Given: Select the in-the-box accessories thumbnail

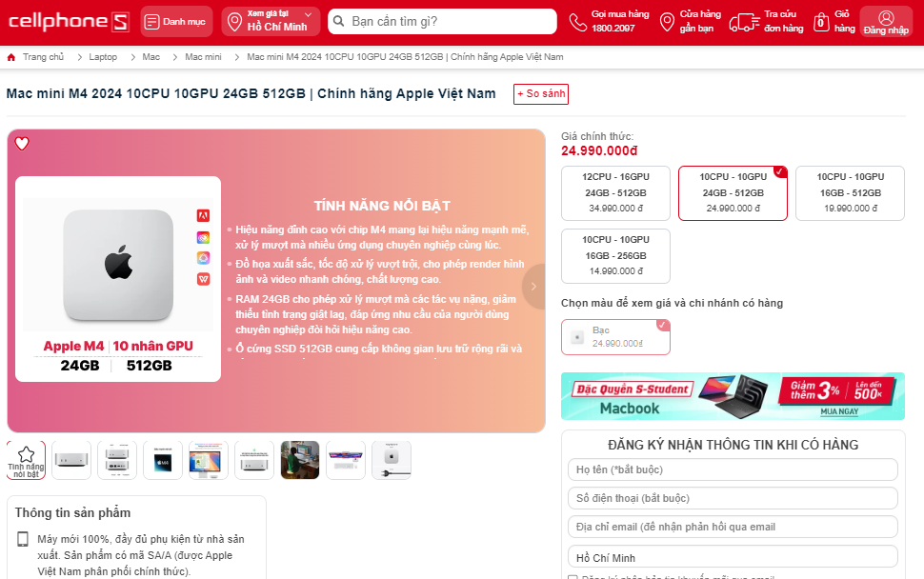Looking at the screenshot, I should 392,460.
